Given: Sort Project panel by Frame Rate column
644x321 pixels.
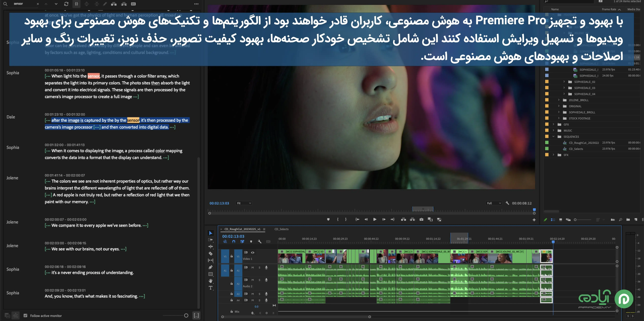Looking at the screenshot, I should click(609, 9).
